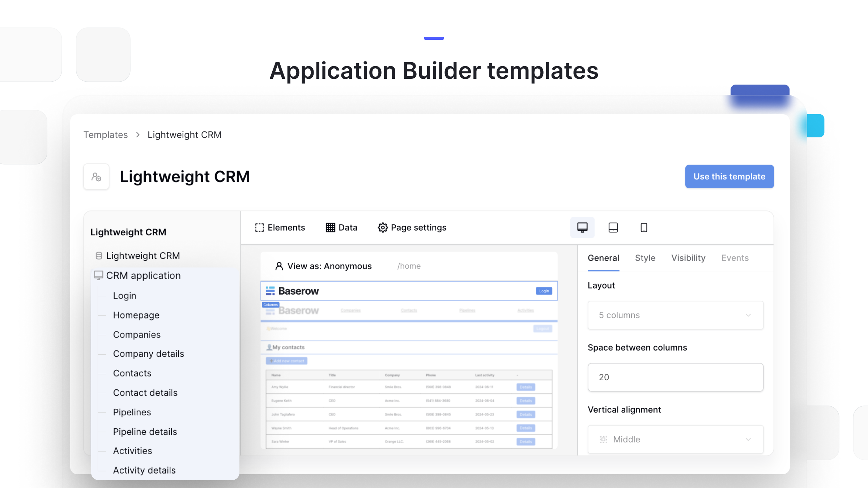Open the Visibility tab
Image resolution: width=868 pixels, height=488 pixels.
click(x=688, y=258)
